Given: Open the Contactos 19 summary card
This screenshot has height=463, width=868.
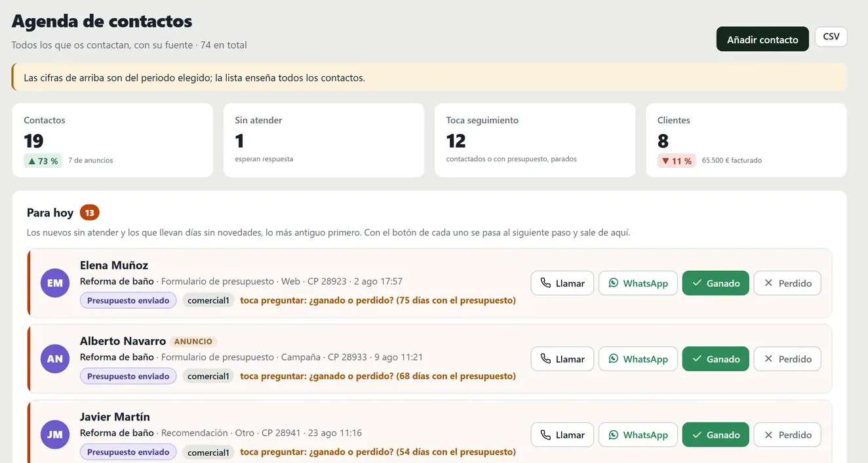Looking at the screenshot, I should click(x=112, y=140).
